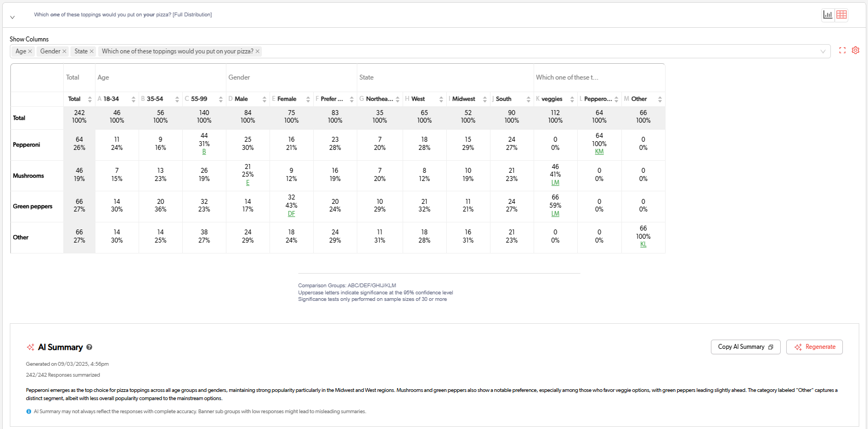
Task: Click the AI Summary help icon
Action: (x=89, y=347)
